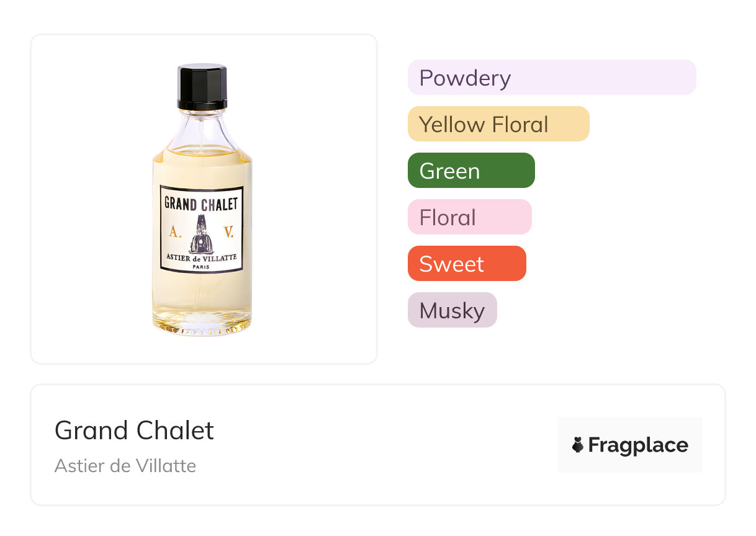Viewport: 756px width, 536px height.
Task: Click the orange letter A. on the label
Action: (174, 233)
